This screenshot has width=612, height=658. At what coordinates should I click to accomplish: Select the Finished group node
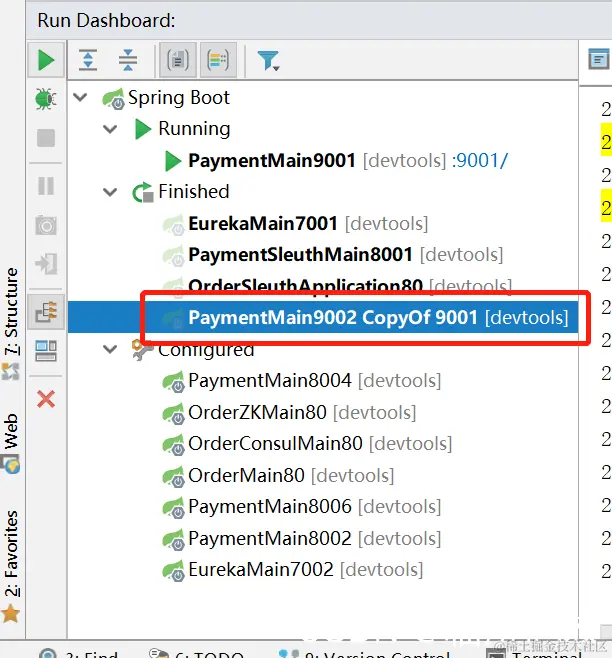click(x=194, y=192)
